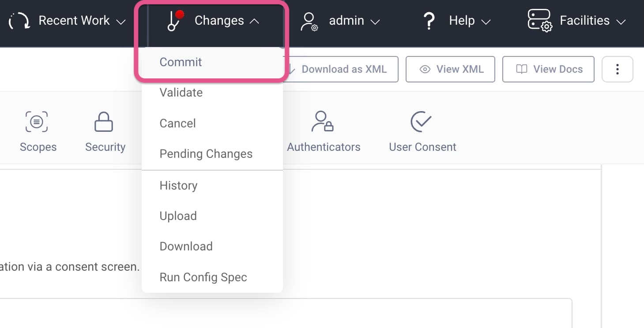Select Commit from the Changes menu
Viewport: 644px width, 328px height.
pyautogui.click(x=181, y=62)
